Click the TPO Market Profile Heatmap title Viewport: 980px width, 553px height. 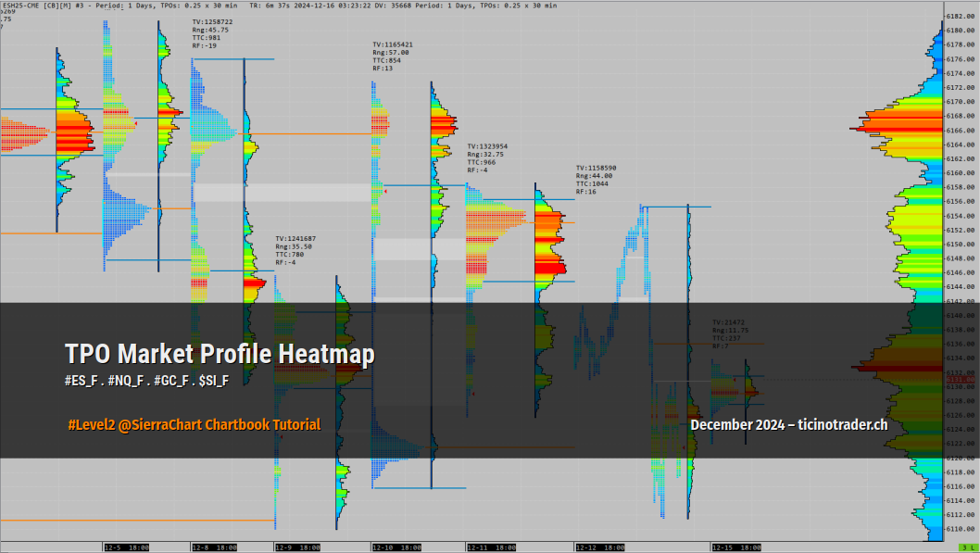pos(220,354)
